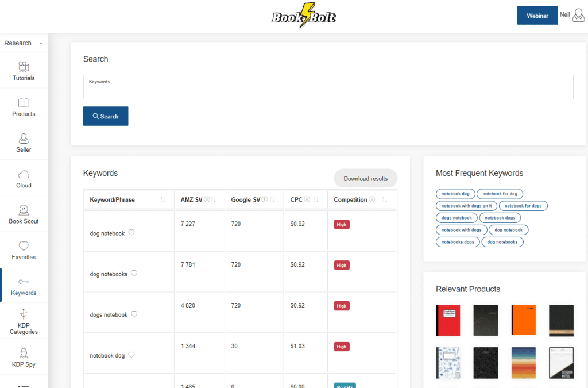The width and height of the screenshot is (588, 388).
Task: Open the Seller section
Action: tap(24, 142)
